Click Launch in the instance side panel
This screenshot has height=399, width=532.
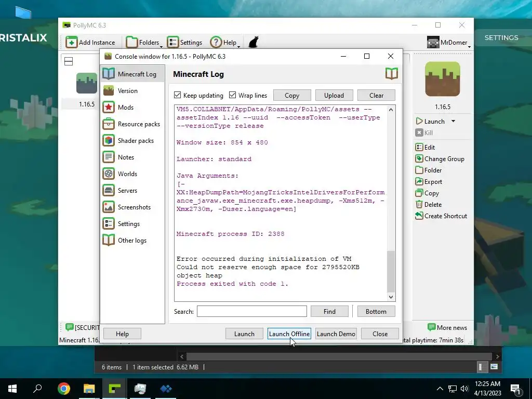(430, 121)
